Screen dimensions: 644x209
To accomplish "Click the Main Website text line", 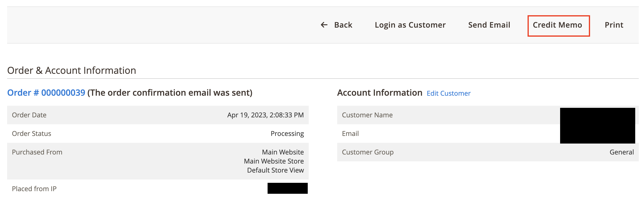I will click(x=283, y=152).
